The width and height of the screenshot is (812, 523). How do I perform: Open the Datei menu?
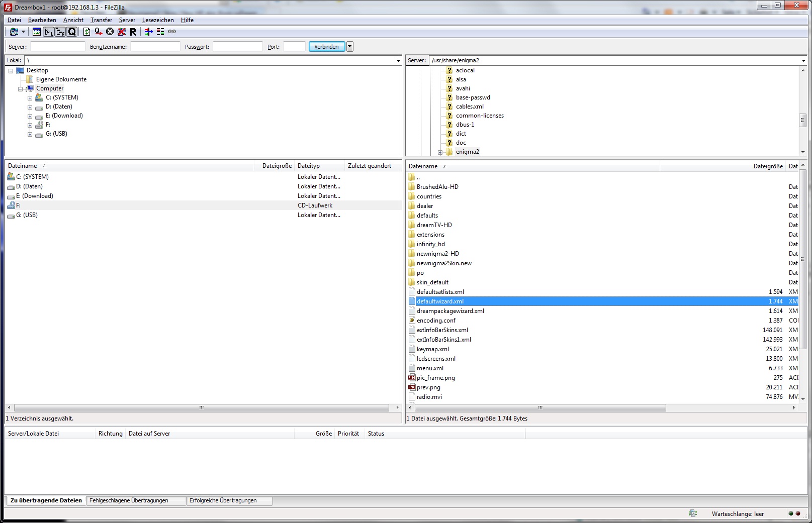[14, 20]
